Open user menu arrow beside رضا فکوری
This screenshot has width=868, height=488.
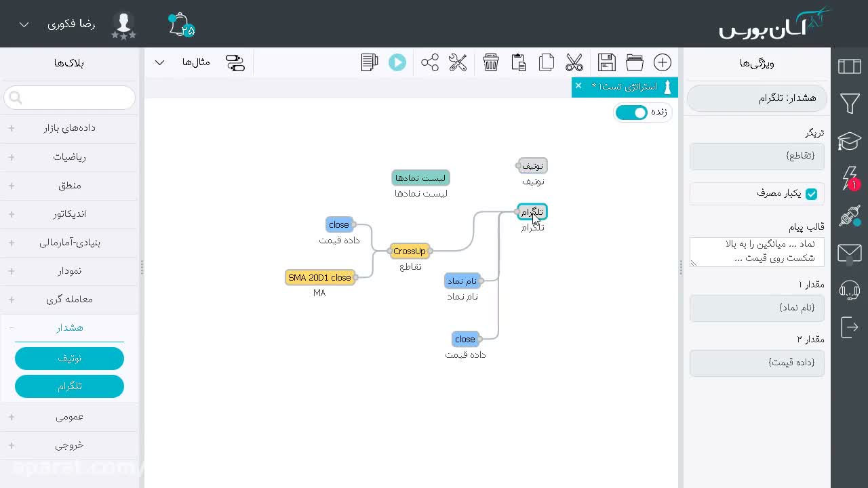pos(24,24)
